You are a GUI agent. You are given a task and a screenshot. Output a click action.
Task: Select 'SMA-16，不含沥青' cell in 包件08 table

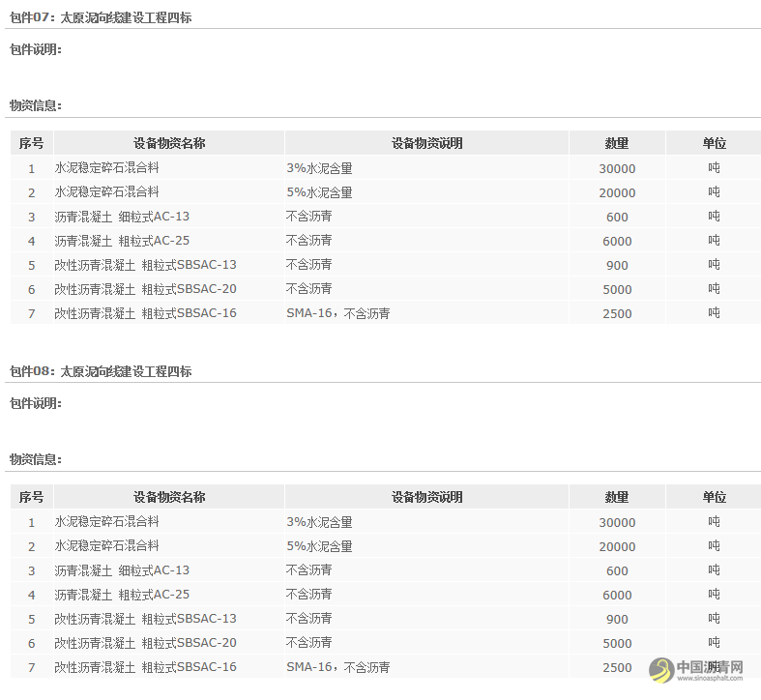[x=338, y=667]
